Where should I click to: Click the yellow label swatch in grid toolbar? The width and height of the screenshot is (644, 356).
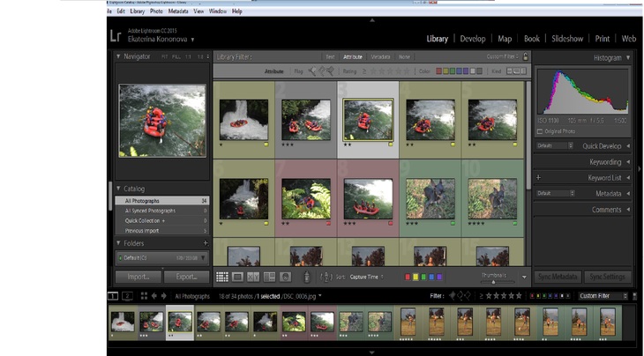click(416, 277)
